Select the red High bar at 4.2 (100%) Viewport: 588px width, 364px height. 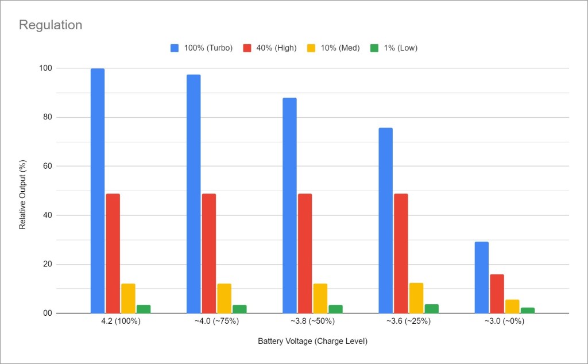113,253
